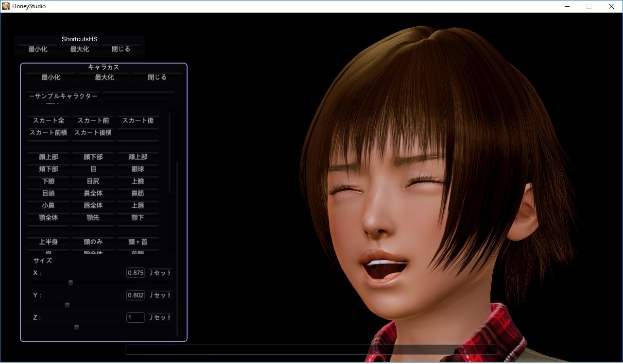Pick the 眼球 eyeball part button

(138, 169)
